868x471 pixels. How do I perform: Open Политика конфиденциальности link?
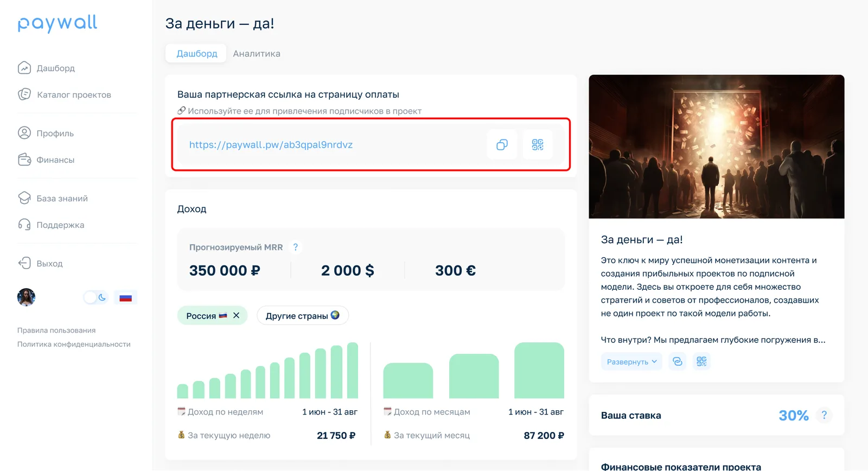pyautogui.click(x=74, y=344)
